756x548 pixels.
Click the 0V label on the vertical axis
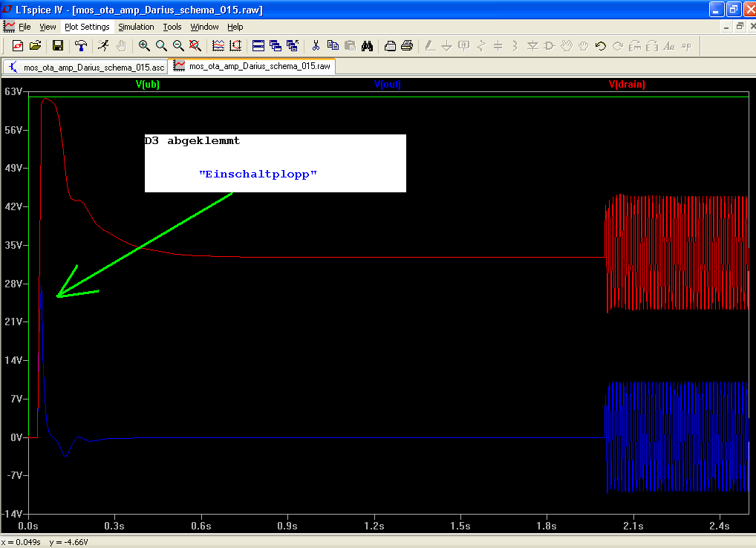pos(16,437)
